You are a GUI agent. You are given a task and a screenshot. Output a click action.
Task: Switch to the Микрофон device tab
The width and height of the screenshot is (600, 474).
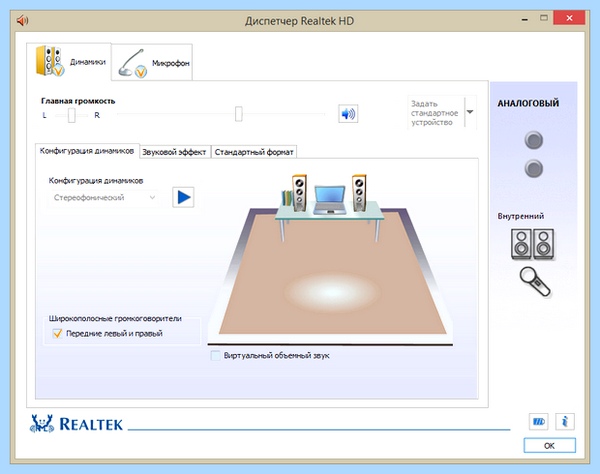pyautogui.click(x=152, y=62)
